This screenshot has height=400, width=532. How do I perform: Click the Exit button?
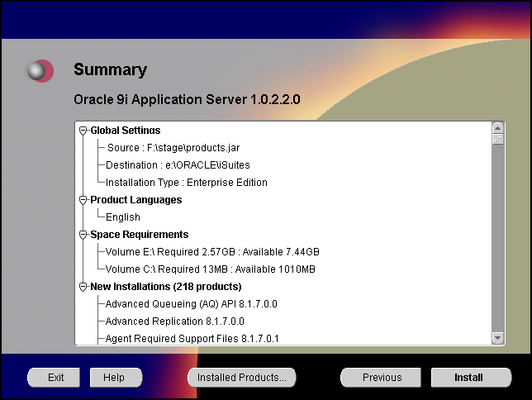[x=54, y=377]
